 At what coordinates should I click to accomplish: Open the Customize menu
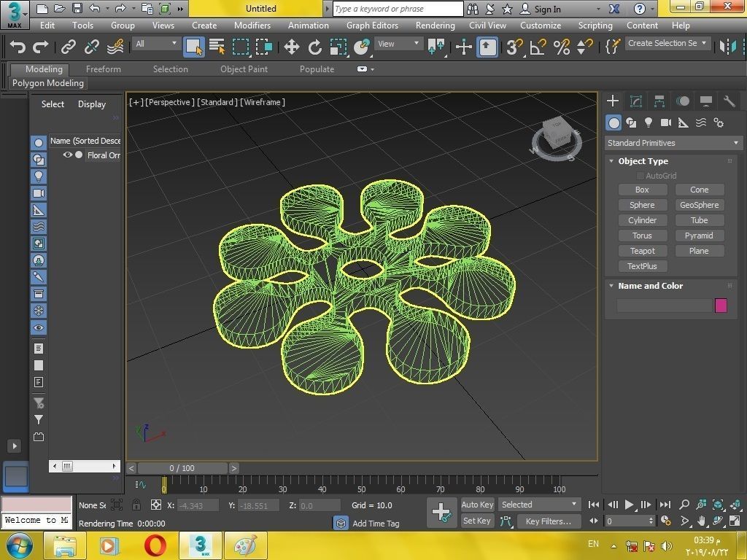coord(541,26)
